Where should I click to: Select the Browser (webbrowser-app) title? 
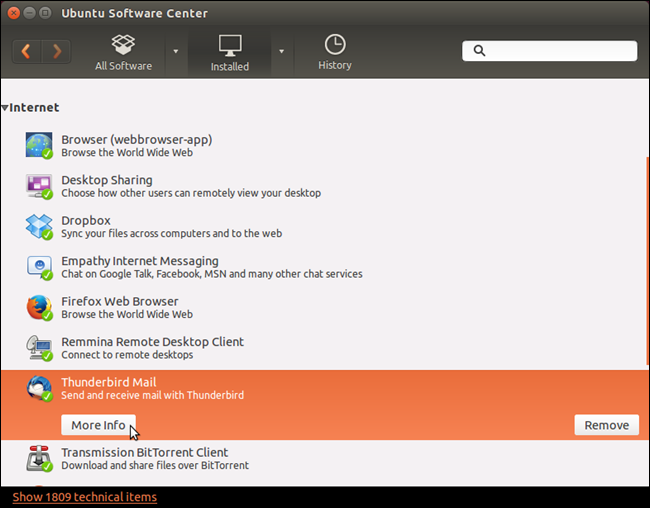[x=137, y=139]
